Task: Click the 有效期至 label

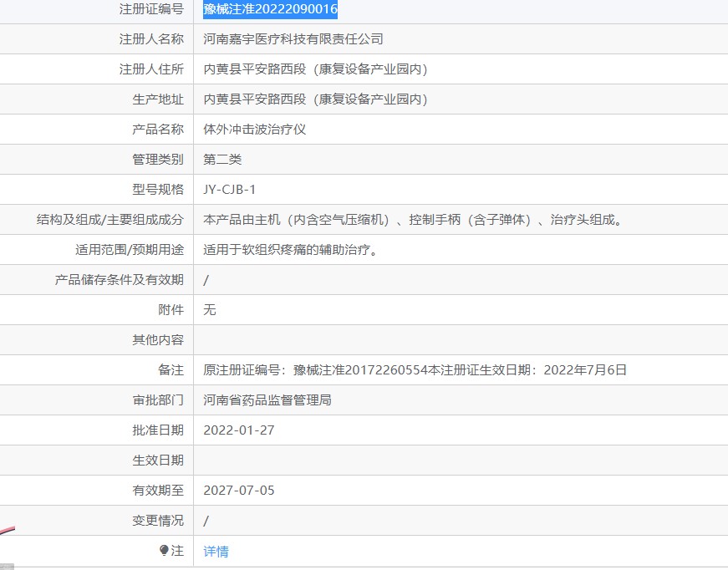Action: click(x=158, y=491)
